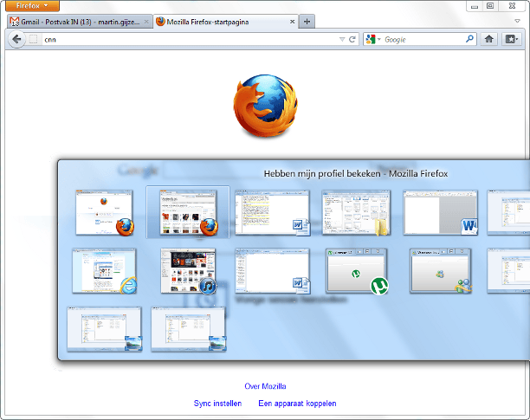Open the Google search engine selector
The image size is (530, 420).
[x=373, y=40]
